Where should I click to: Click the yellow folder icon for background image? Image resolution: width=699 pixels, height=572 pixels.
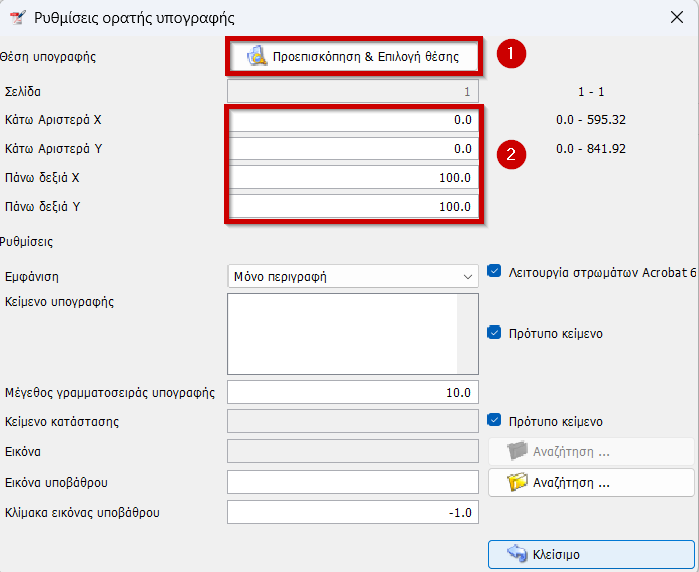516,483
